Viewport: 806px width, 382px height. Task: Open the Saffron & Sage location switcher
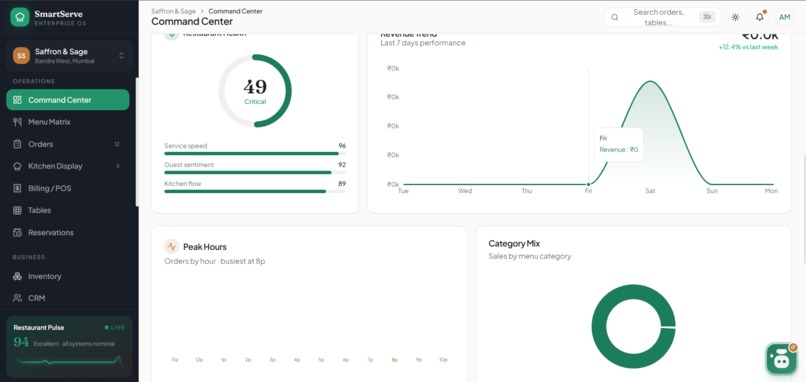(69, 56)
